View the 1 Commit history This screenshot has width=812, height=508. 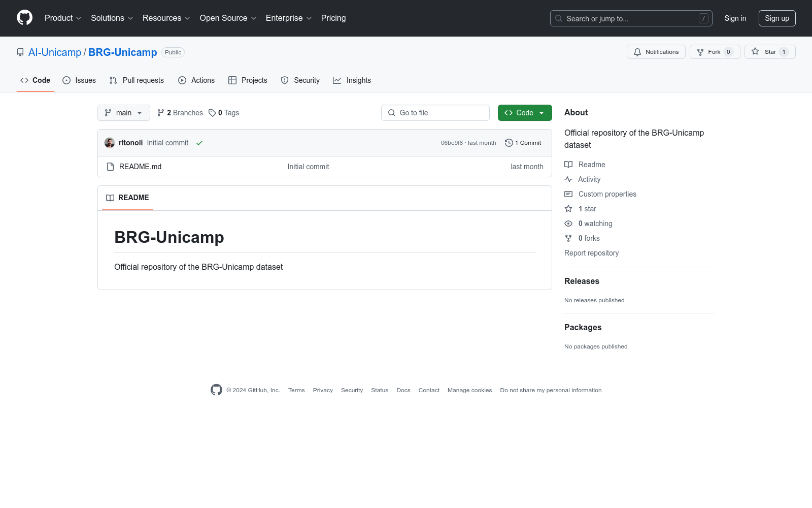pyautogui.click(x=523, y=143)
